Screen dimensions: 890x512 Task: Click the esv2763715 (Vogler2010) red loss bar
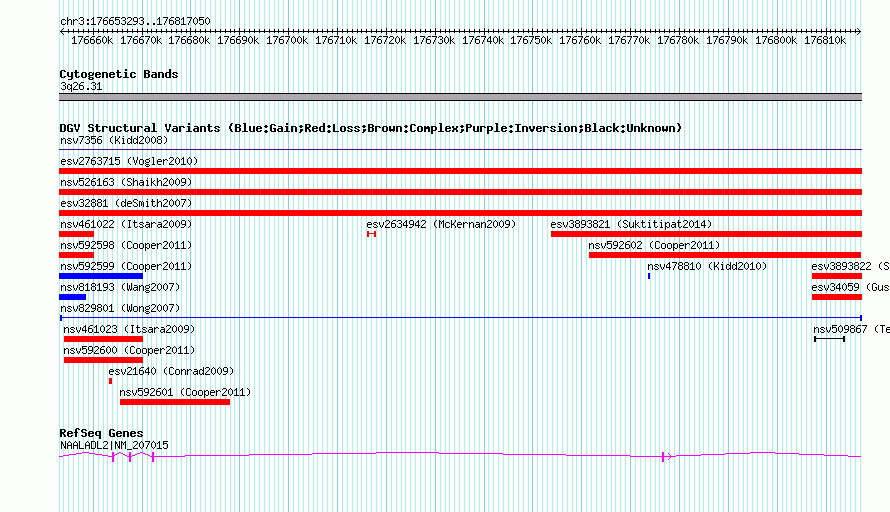click(460, 171)
